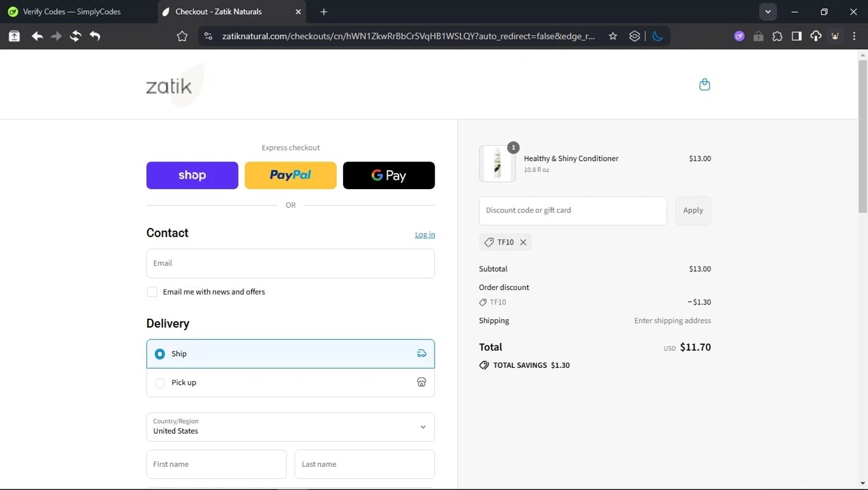
Task: Click the scrollbar down arrow
Action: point(863,484)
